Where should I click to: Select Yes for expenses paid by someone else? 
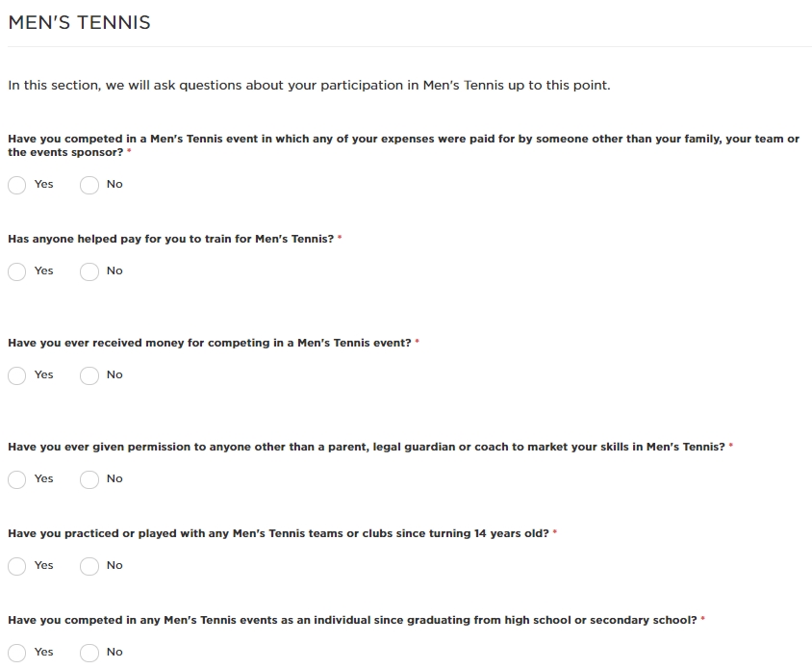tap(17, 185)
